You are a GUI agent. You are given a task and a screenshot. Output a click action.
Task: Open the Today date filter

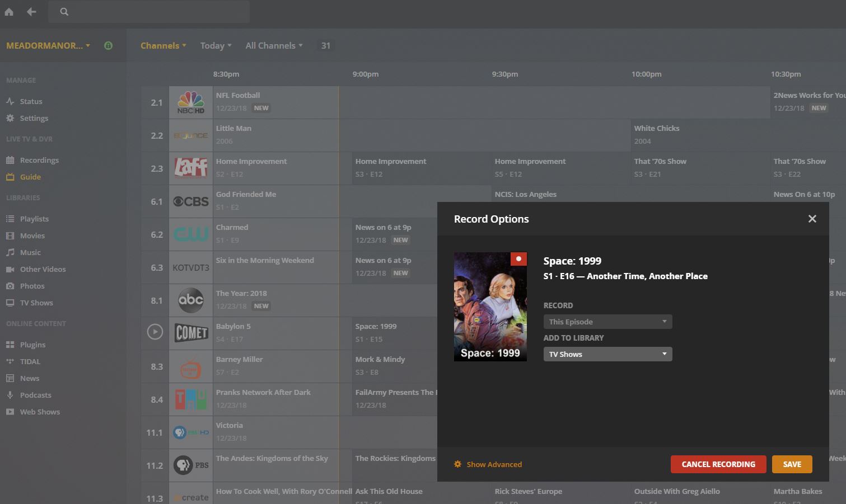pyautogui.click(x=216, y=46)
